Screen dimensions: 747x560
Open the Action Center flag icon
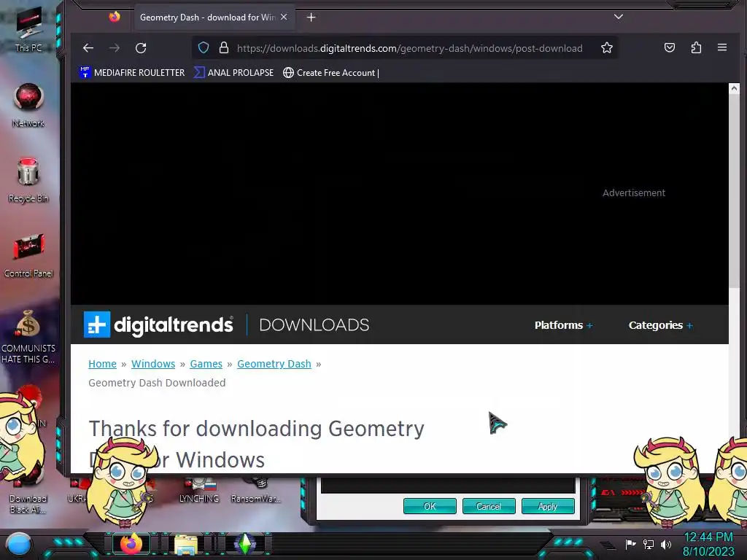[630, 544]
